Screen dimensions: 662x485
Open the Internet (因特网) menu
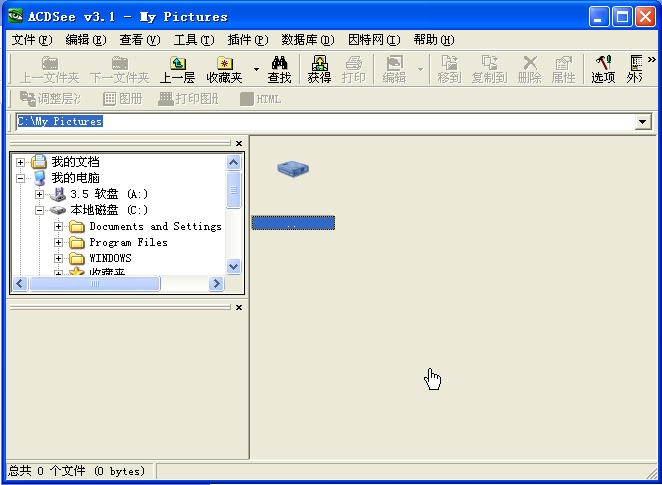tap(374, 40)
